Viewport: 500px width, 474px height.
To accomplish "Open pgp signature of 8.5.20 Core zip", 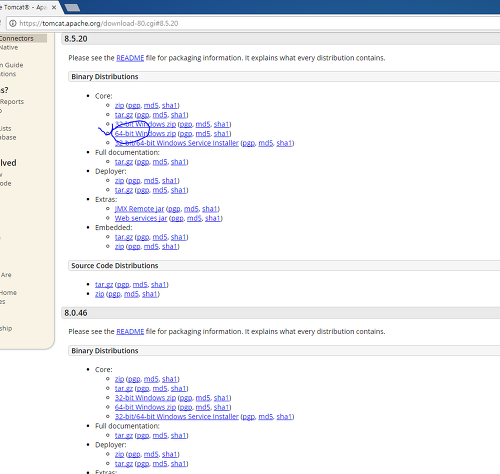I will (134, 105).
